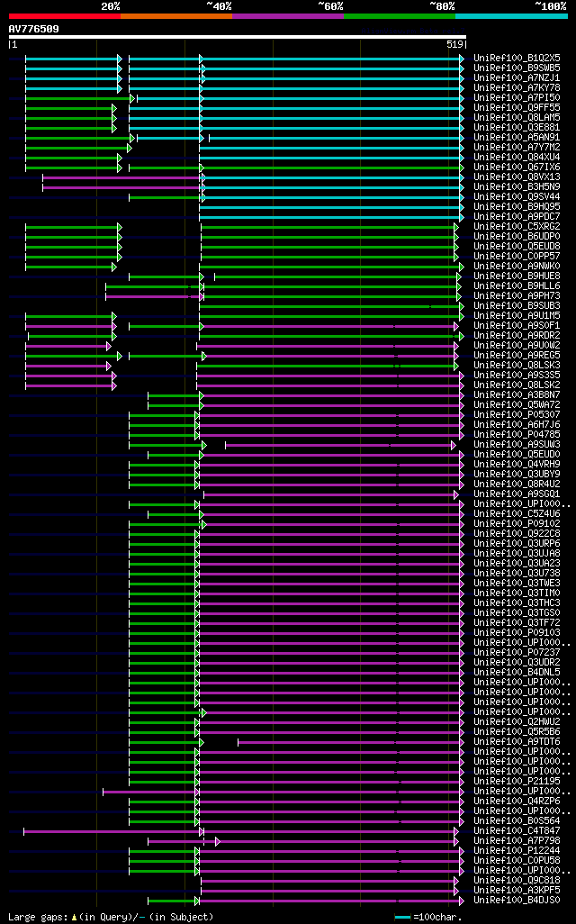Click the UniRef100_Q2HWU2 hit label
This screenshot has height=924, width=576.
pos(517,722)
